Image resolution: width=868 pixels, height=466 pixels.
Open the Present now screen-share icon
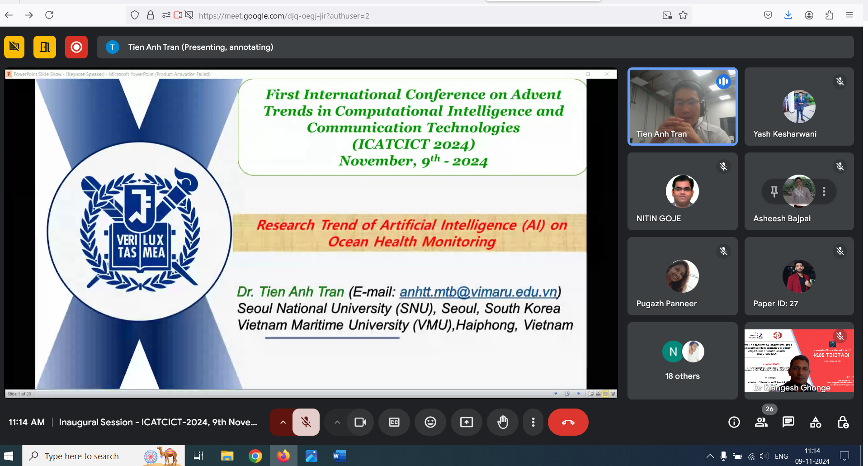[x=466, y=422]
